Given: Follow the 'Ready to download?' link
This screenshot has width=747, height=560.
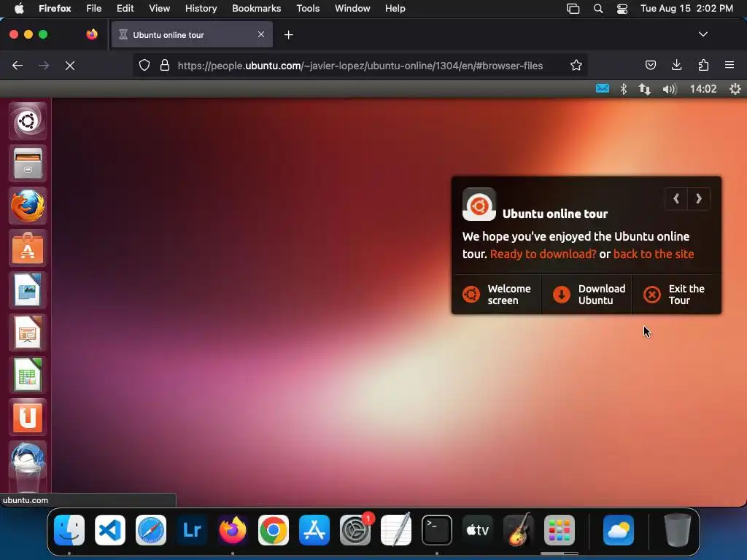Looking at the screenshot, I should pos(543,254).
